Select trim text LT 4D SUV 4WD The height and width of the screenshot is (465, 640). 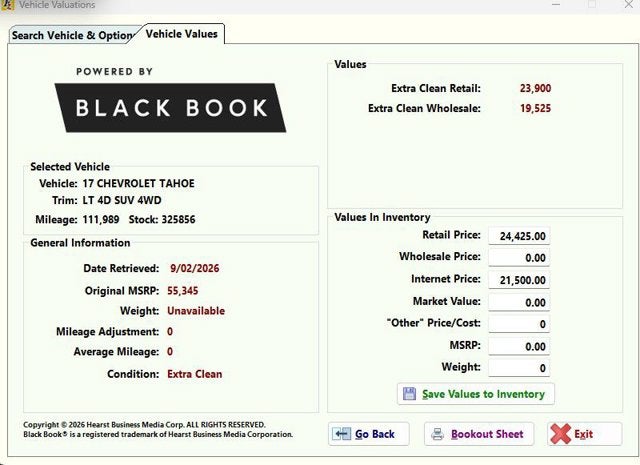(122, 200)
